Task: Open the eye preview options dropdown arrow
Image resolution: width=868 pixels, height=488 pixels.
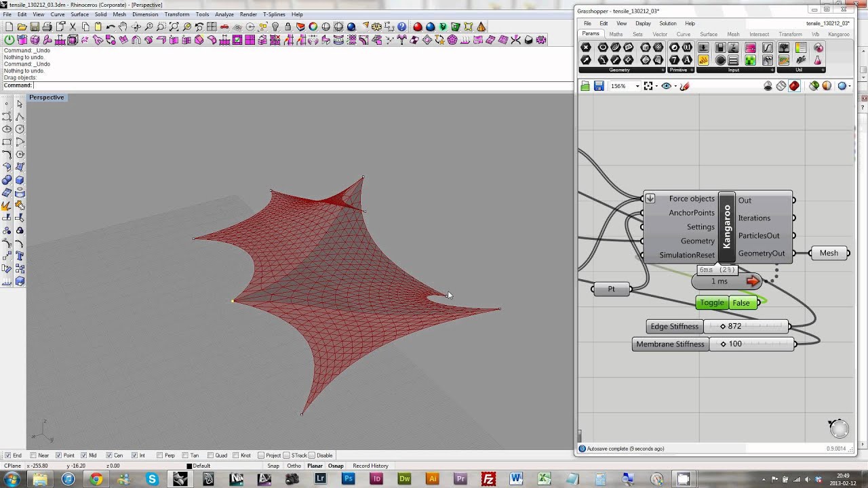Action: 675,86
